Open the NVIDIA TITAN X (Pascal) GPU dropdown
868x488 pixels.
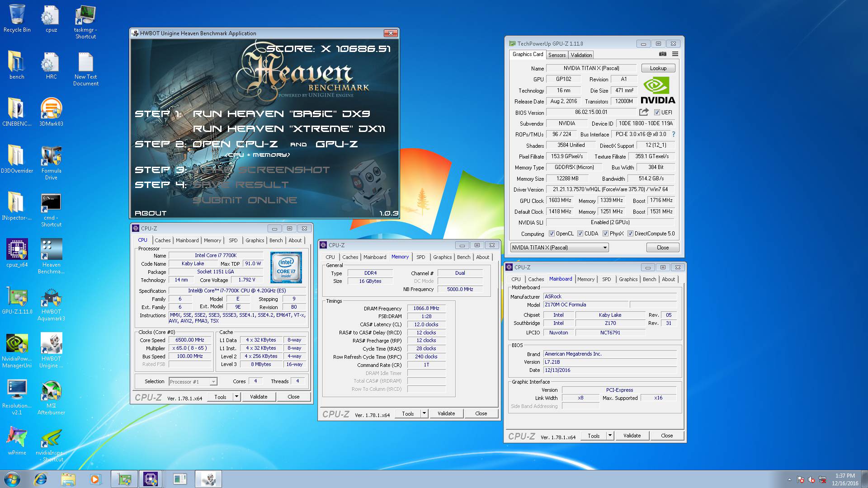click(559, 248)
